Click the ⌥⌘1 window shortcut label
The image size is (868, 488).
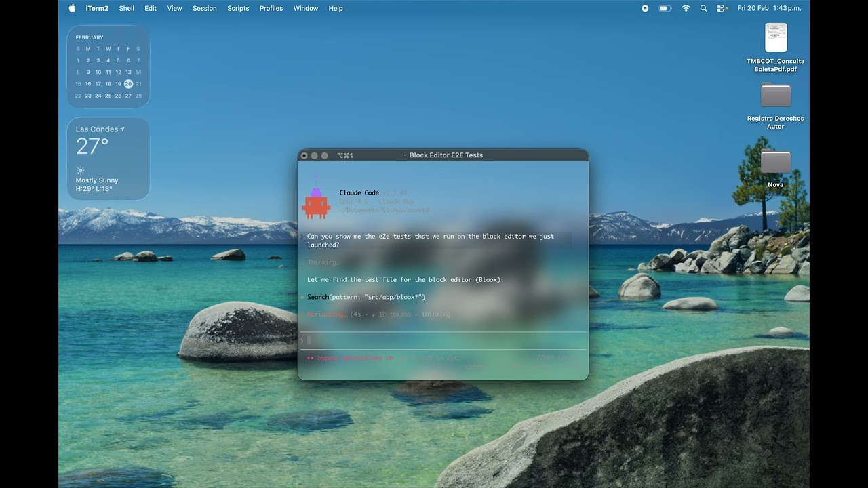point(345,155)
